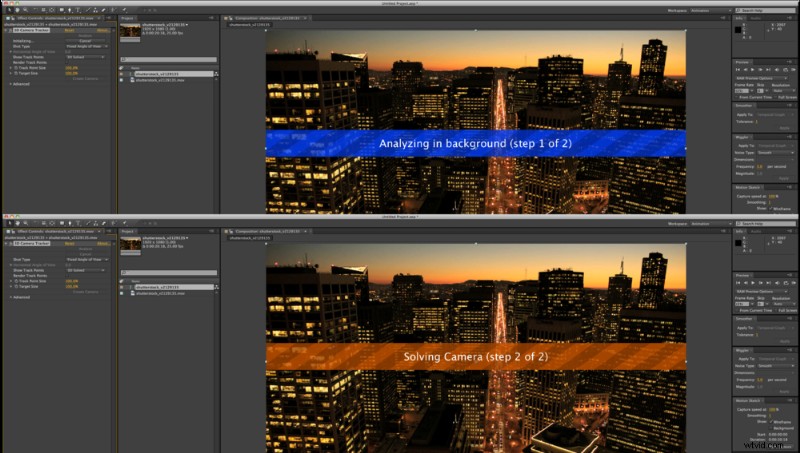Select the Type tool in the Analyzing window
The width and height of the screenshot is (800, 453).
[78, 10]
